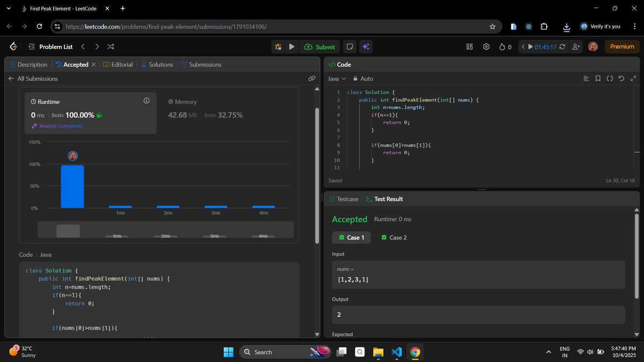
Task: Close the Accepted tab
Action: click(93, 64)
